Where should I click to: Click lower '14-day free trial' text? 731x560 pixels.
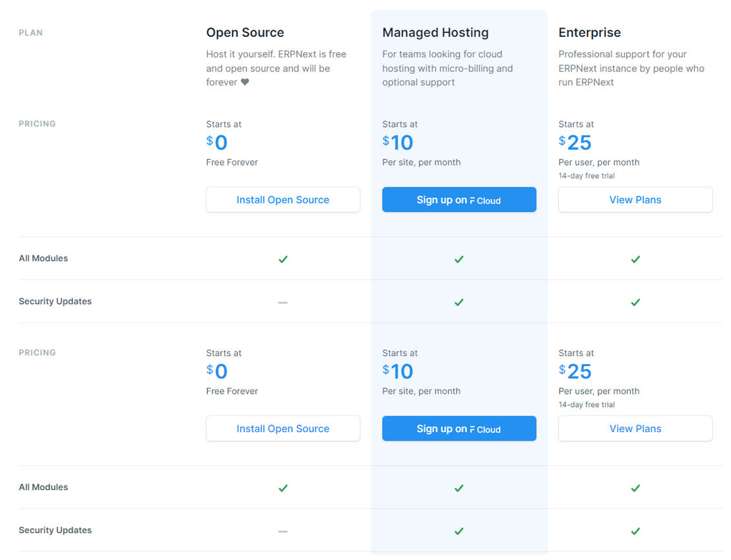(x=587, y=405)
